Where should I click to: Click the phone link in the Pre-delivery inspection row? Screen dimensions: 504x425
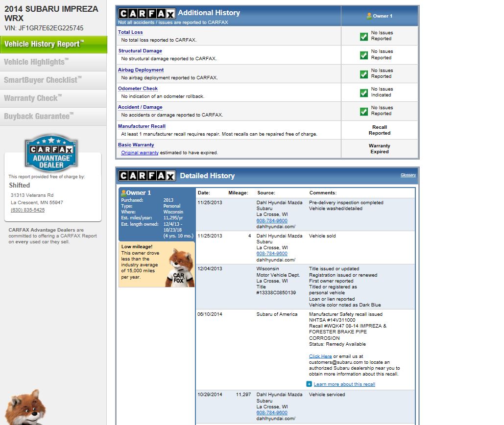(x=272, y=221)
